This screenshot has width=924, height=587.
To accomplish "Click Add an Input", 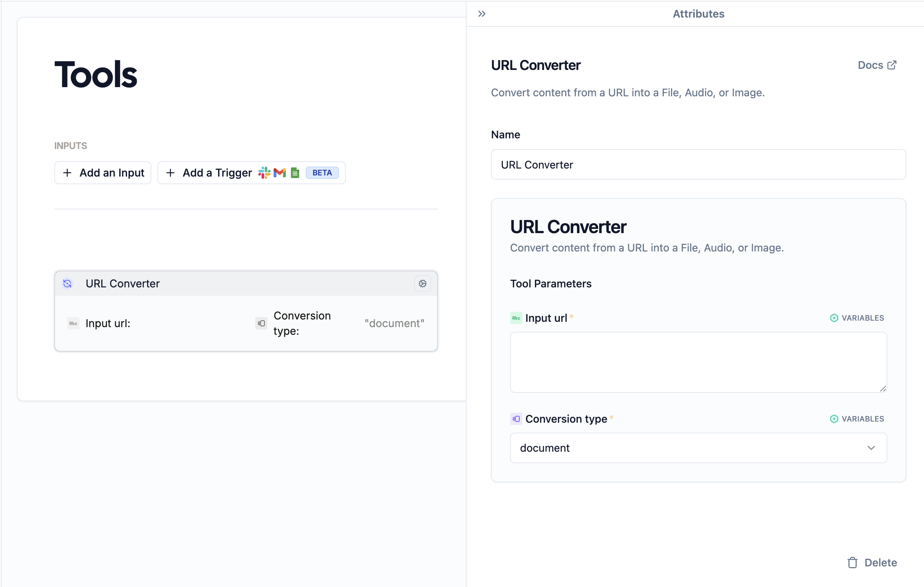I will (x=102, y=173).
